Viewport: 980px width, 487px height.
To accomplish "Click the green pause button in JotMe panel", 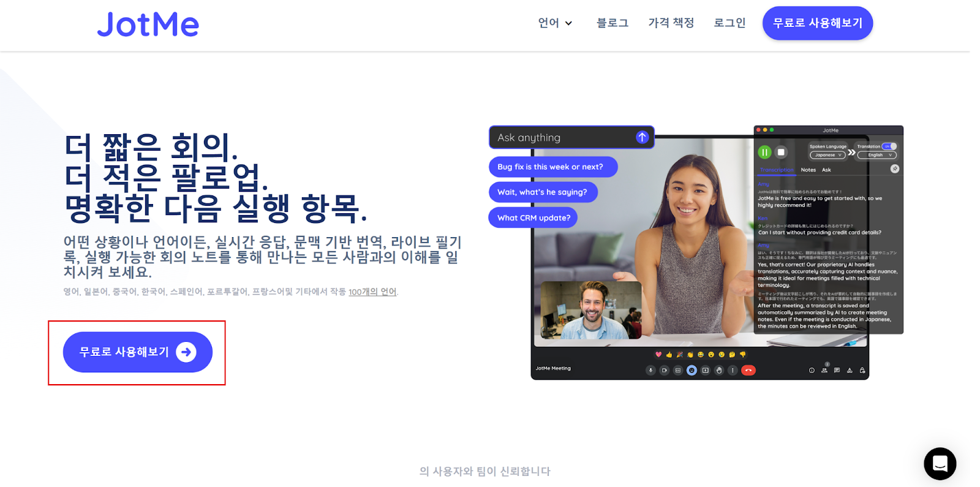I will (764, 152).
